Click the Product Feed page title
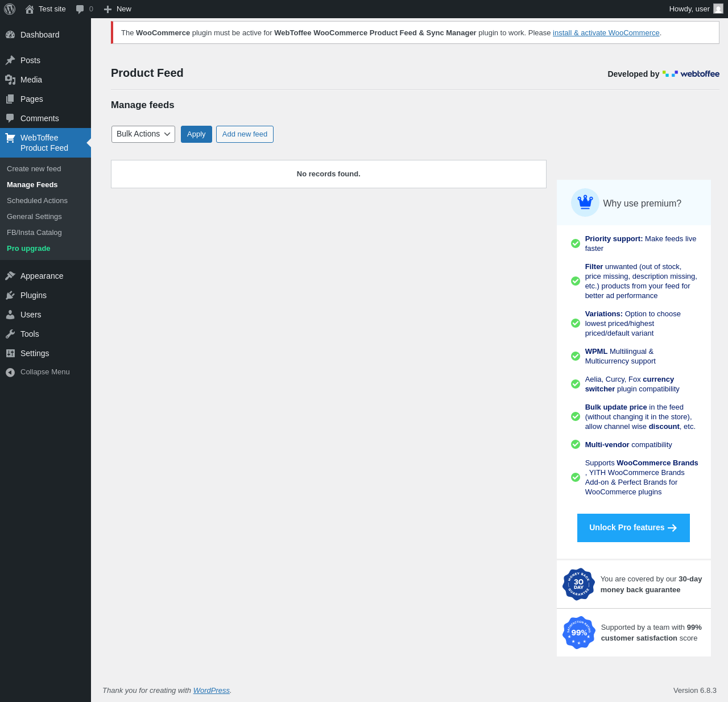This screenshot has width=728, height=702. pos(147,73)
